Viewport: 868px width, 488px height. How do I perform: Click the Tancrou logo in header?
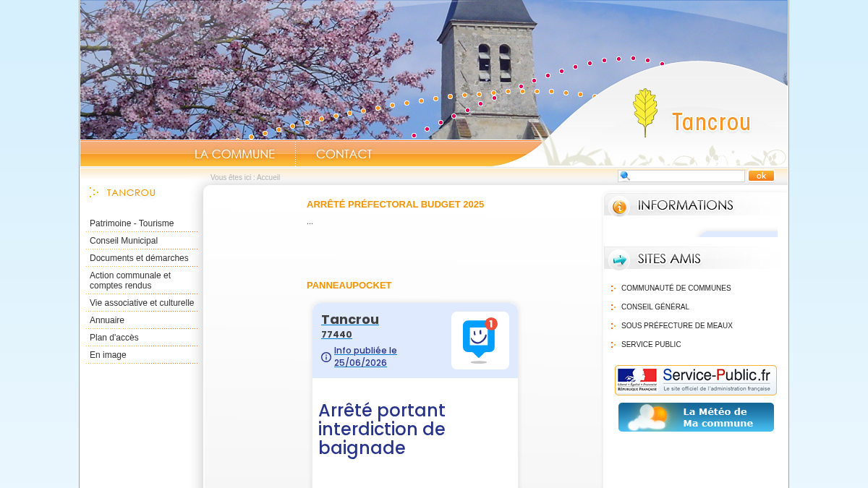point(692,114)
